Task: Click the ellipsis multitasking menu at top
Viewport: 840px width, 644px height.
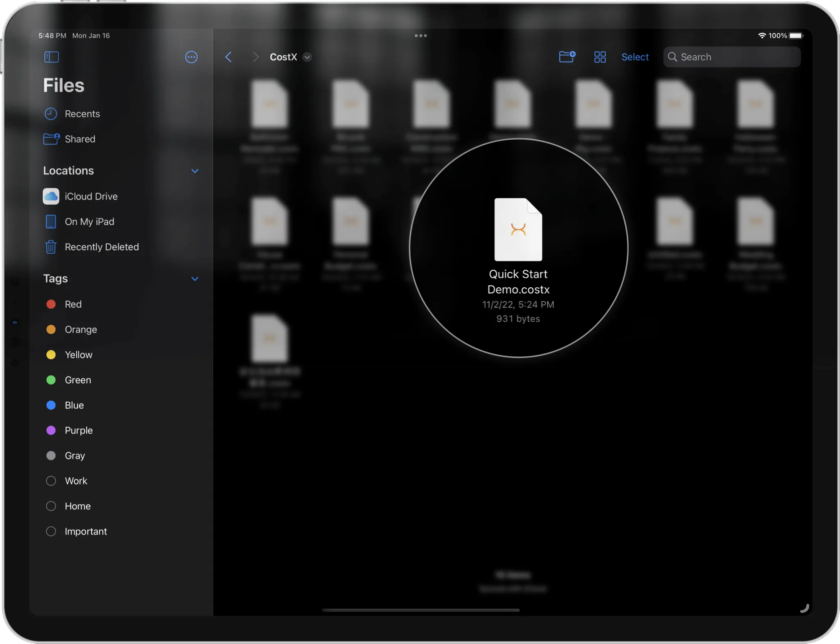Action: [421, 36]
